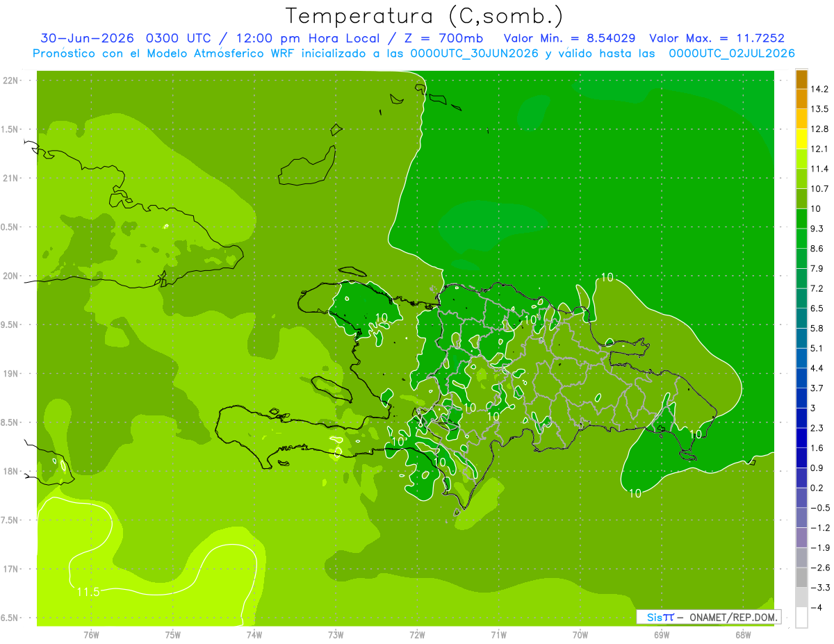
Task: Click the '7.9' colorbar value
Action: tap(817, 268)
